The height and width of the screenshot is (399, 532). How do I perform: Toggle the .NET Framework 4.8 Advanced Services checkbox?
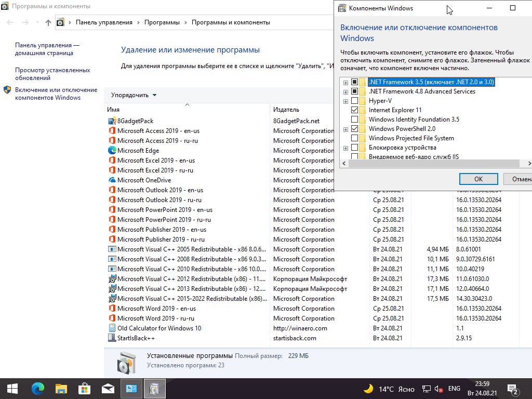(354, 91)
